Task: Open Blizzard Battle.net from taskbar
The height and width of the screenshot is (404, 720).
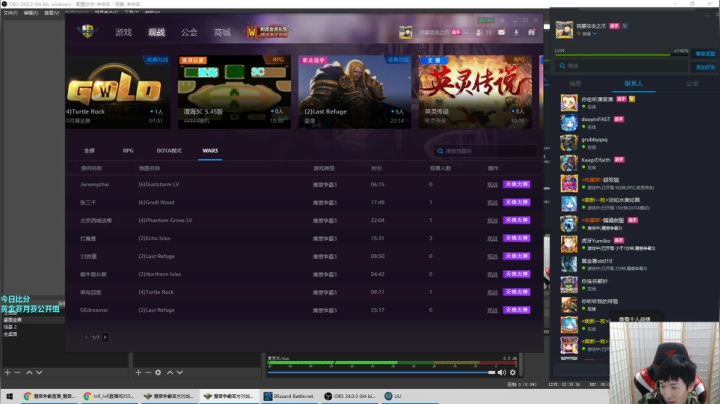Action: coord(288,396)
